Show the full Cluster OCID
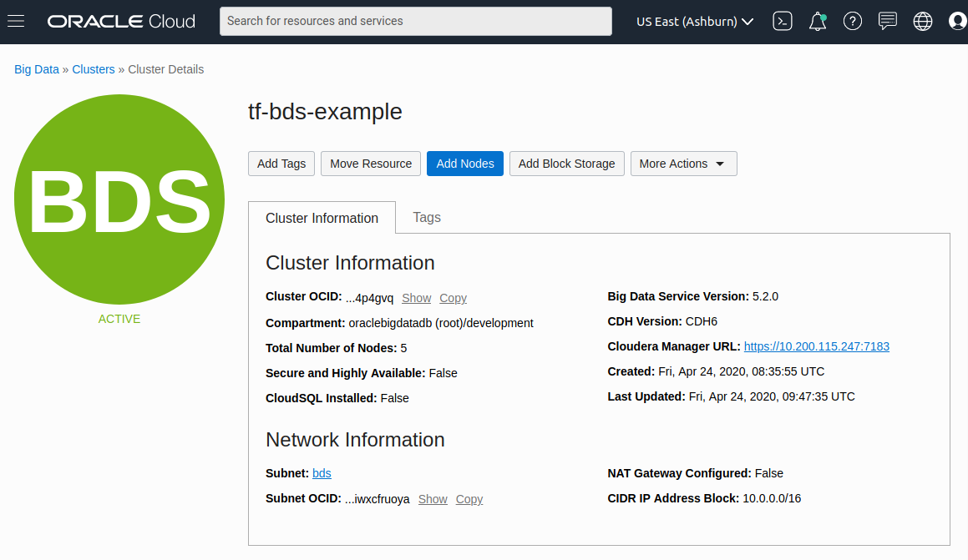Viewport: 968px width, 560px height. tap(416, 298)
